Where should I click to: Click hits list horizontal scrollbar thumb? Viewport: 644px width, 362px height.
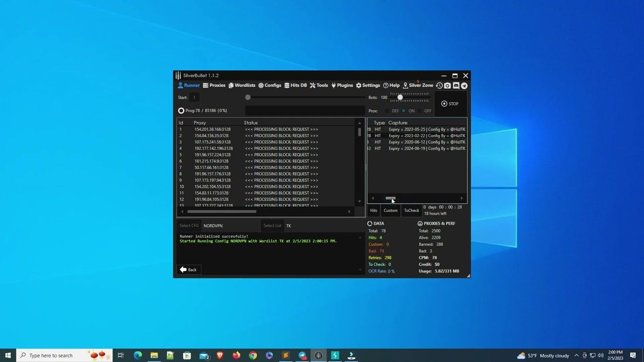390,198
